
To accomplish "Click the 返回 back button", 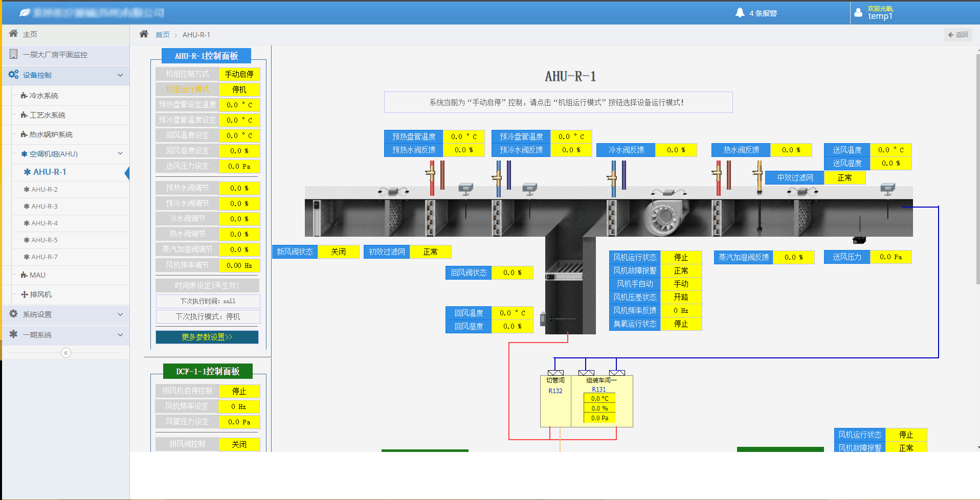I will point(958,35).
